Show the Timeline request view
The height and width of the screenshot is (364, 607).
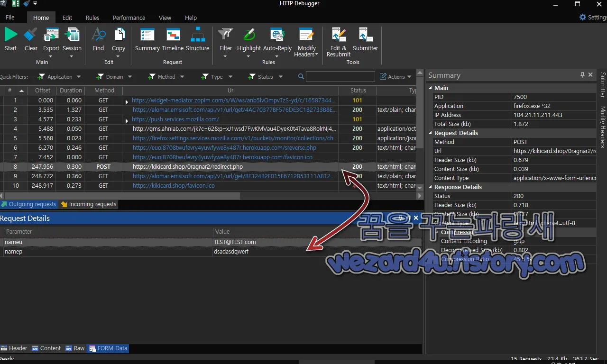click(x=173, y=39)
